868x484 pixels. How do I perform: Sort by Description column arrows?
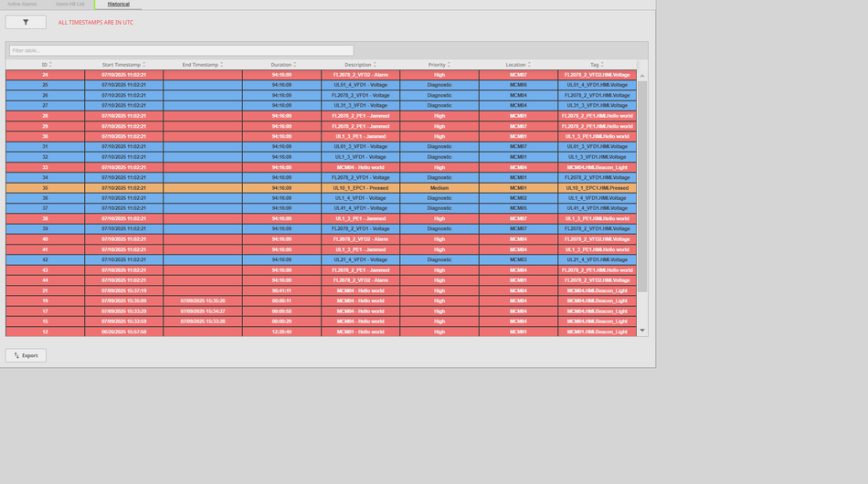[375, 65]
